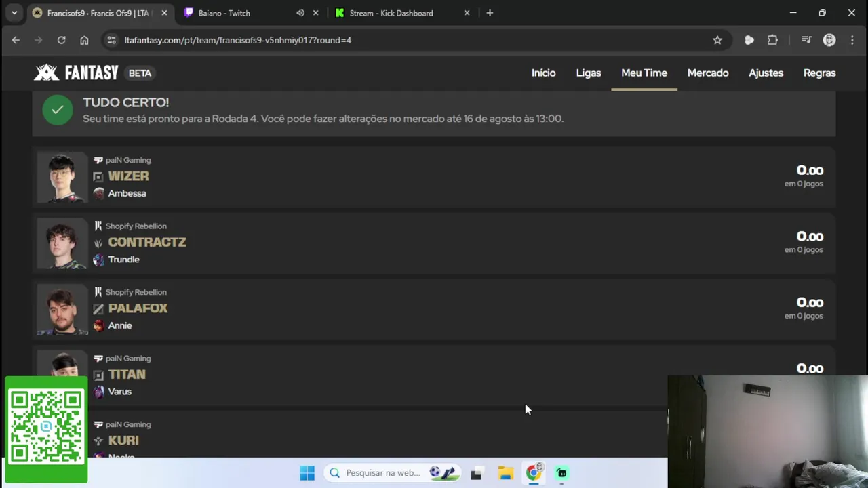This screenshot has width=868, height=488.
Task: Click the support role icon by KURI
Action: tap(98, 441)
